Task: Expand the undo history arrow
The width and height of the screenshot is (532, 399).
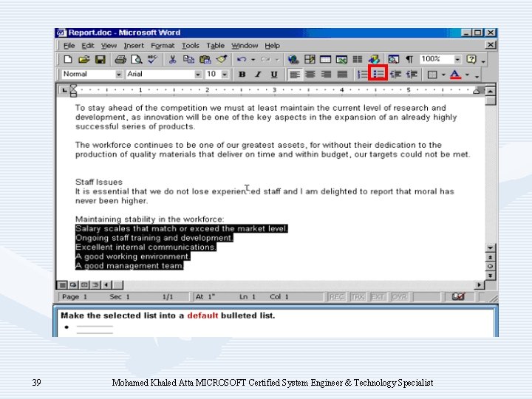Action: click(253, 60)
